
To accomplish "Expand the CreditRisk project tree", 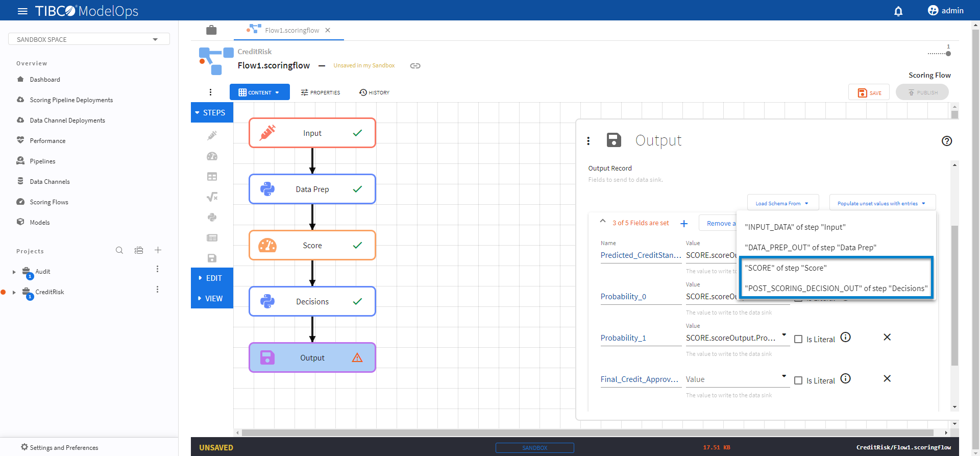I will coord(14,293).
